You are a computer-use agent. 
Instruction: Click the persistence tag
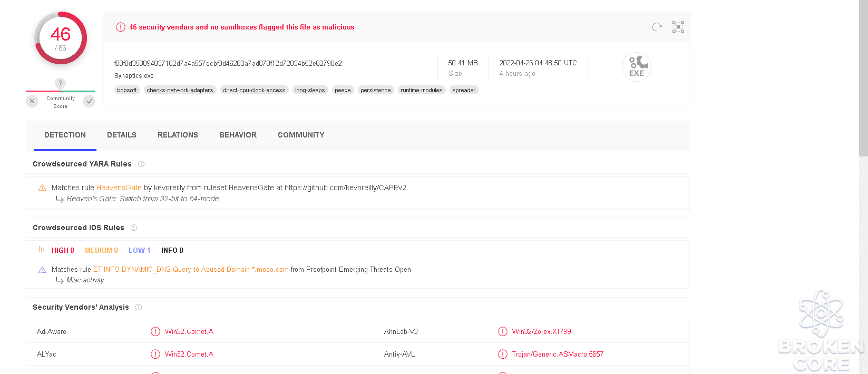[376, 90]
